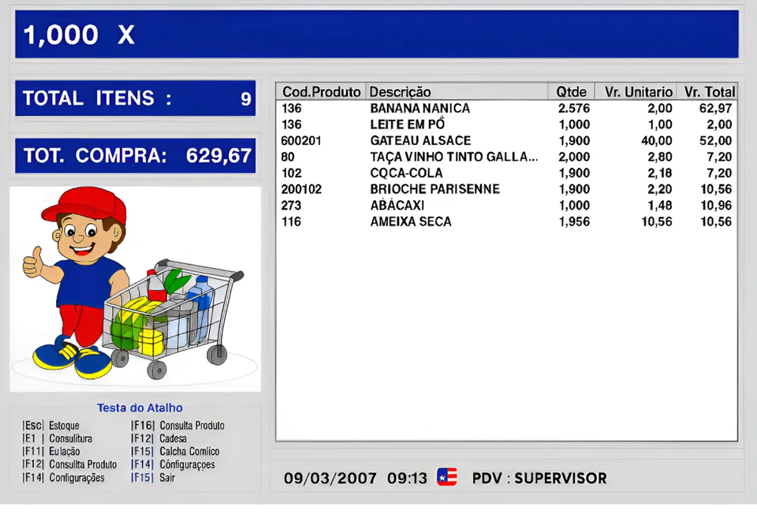The width and height of the screenshot is (757, 532).
Task: Click quantity 2.576 of BANANA NANICA
Action: pyautogui.click(x=574, y=108)
